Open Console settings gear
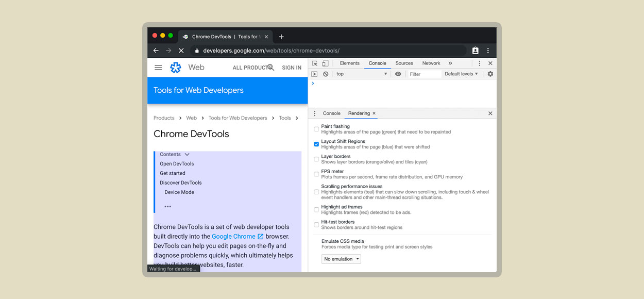Image resolution: width=644 pixels, height=299 pixels. 490,74
